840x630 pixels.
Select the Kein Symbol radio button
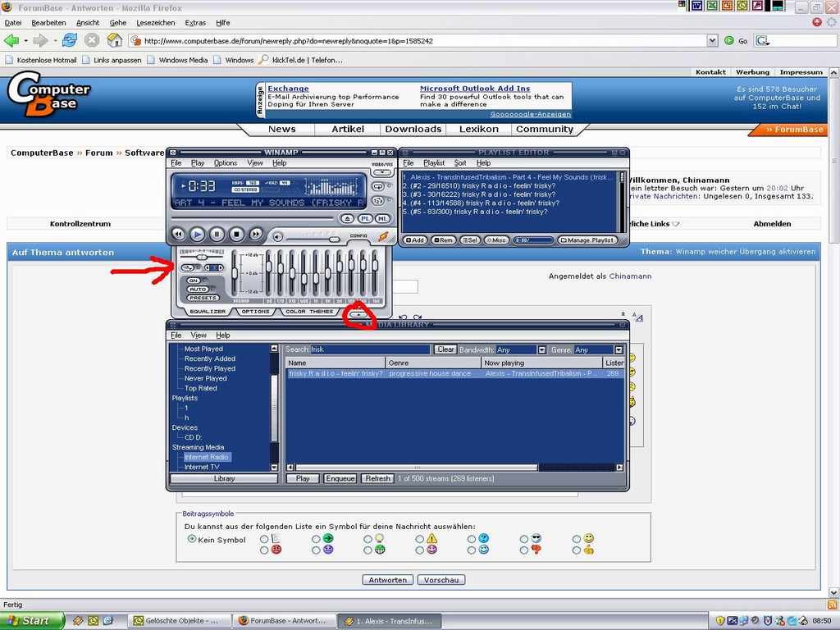(x=192, y=539)
